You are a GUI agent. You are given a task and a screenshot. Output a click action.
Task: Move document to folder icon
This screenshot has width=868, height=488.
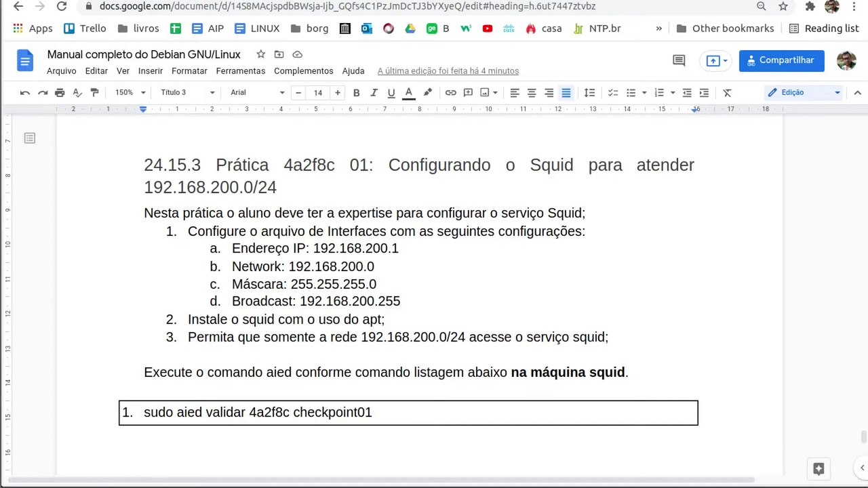point(279,54)
